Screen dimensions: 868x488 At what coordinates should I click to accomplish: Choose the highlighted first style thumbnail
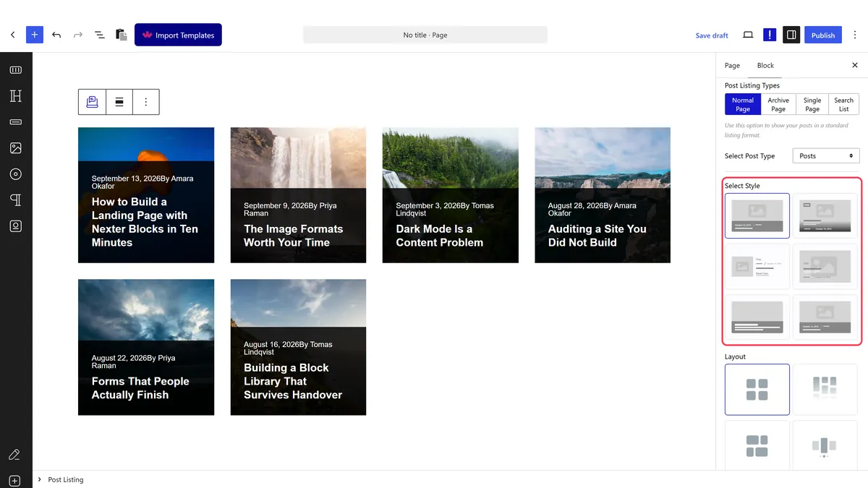coord(757,215)
